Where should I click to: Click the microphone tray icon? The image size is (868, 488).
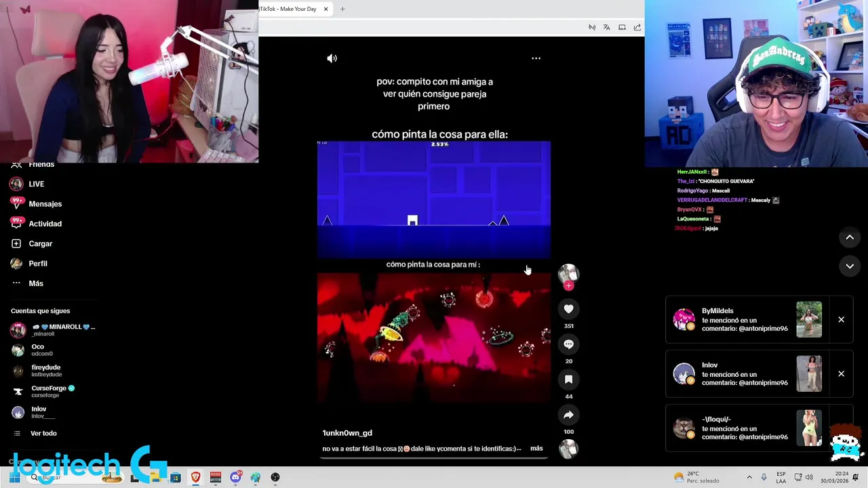point(764,477)
